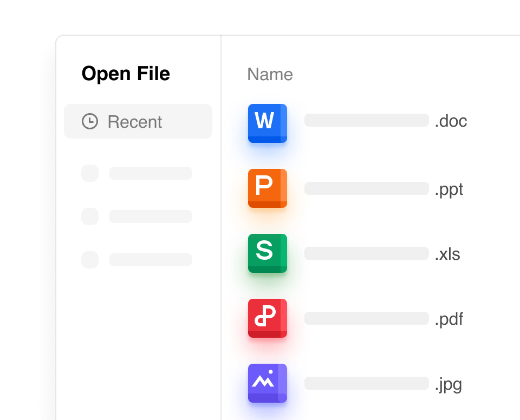Choose the first sidebar location bar below Recent
This screenshot has width=520, height=420.
click(151, 173)
